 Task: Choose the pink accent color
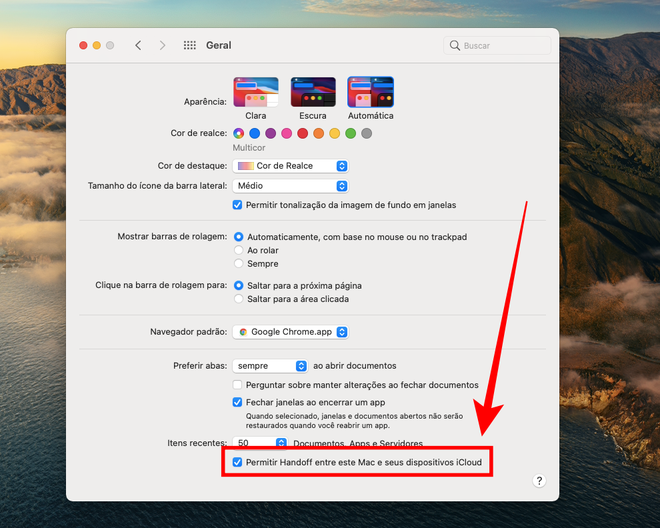pos(287,133)
